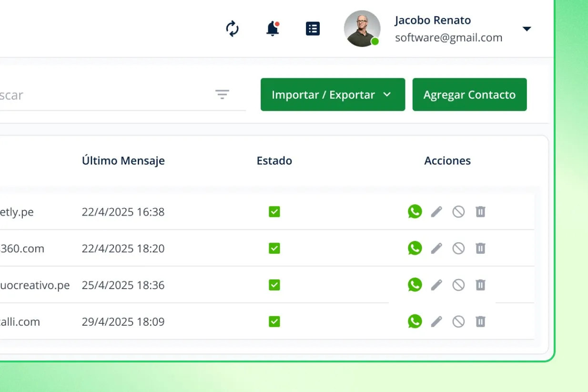Viewport: 588px width, 392px height.
Task: Open WhatsApp chat for 29/4/2025 18:09 row
Action: pyautogui.click(x=415, y=321)
